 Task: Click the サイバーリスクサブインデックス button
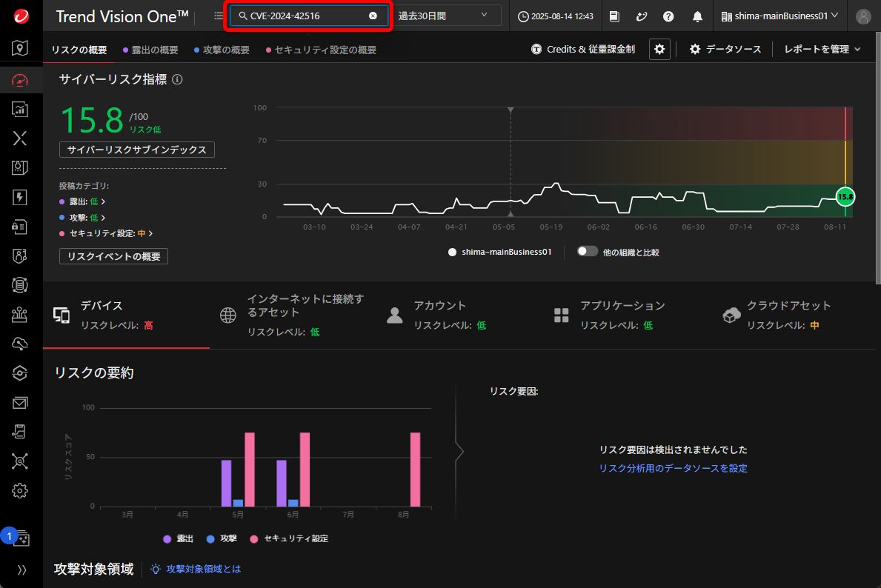coord(137,150)
